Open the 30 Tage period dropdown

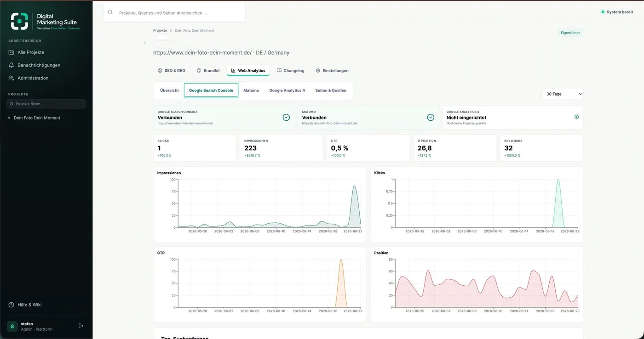[x=563, y=94]
